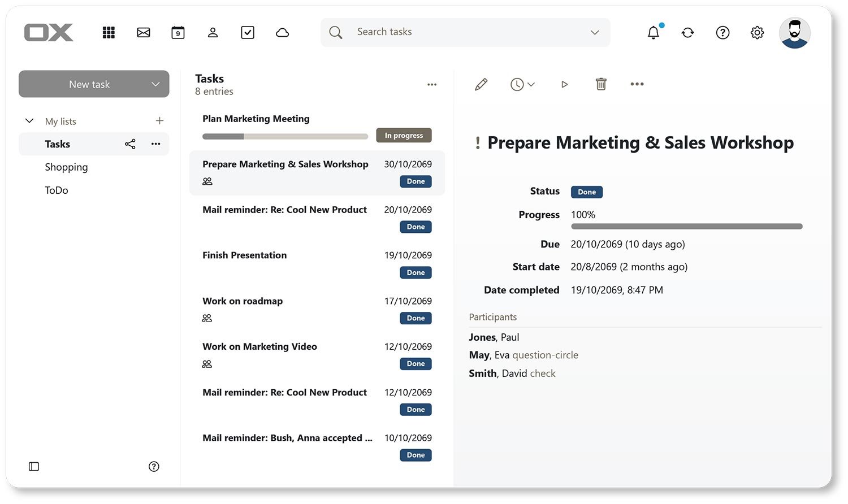The image size is (848, 504).
Task: Open the Calendar app icon
Action: (x=178, y=32)
